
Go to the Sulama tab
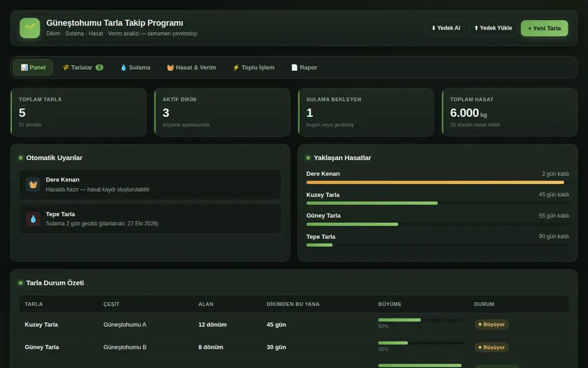coord(135,68)
